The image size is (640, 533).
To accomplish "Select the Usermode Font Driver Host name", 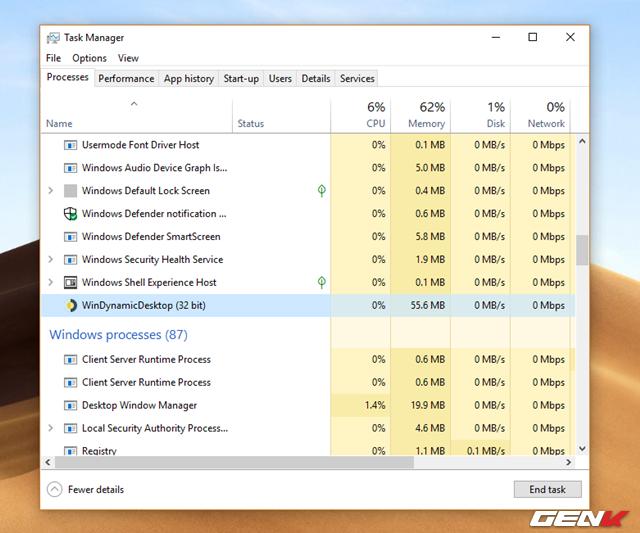I will click(140, 145).
